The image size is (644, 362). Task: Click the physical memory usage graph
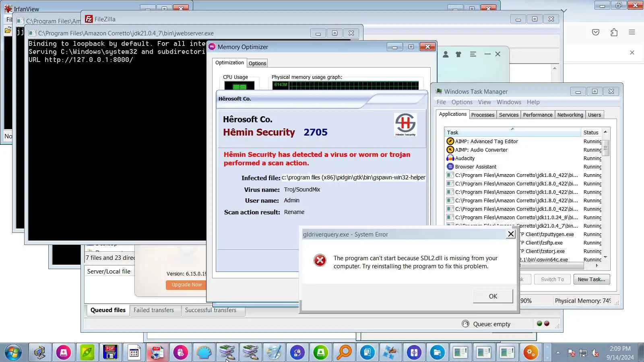[x=345, y=85]
